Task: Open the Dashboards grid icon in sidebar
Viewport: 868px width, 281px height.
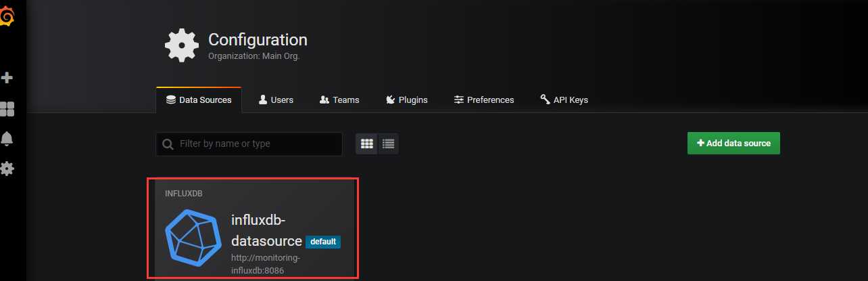Action: (x=7, y=109)
